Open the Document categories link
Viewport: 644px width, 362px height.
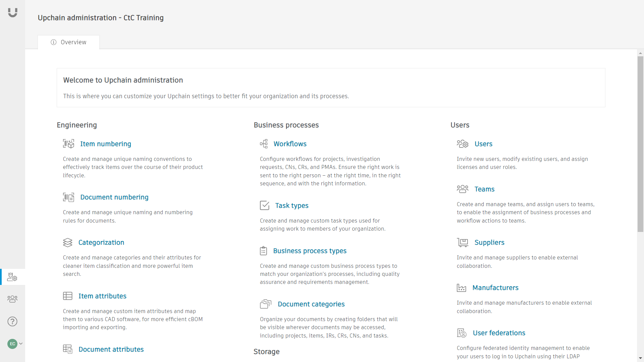point(311,304)
